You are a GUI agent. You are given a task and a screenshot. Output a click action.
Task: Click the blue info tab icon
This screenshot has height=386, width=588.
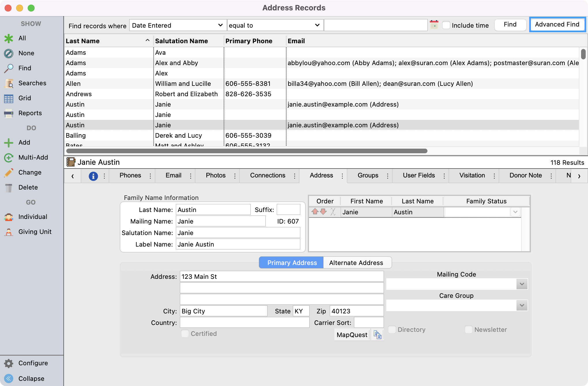click(93, 176)
